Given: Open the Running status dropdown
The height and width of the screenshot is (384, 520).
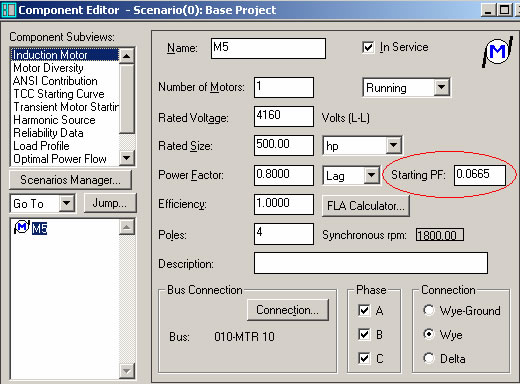Looking at the screenshot, I should 442,88.
